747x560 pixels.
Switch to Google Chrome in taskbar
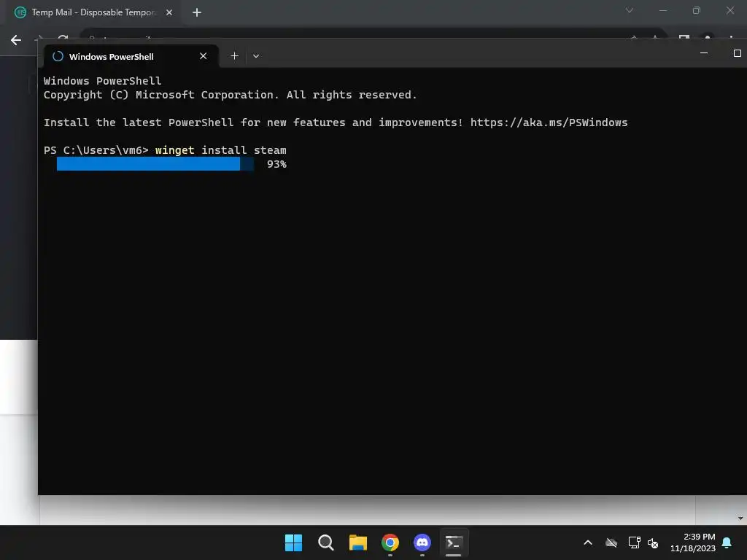click(390, 542)
